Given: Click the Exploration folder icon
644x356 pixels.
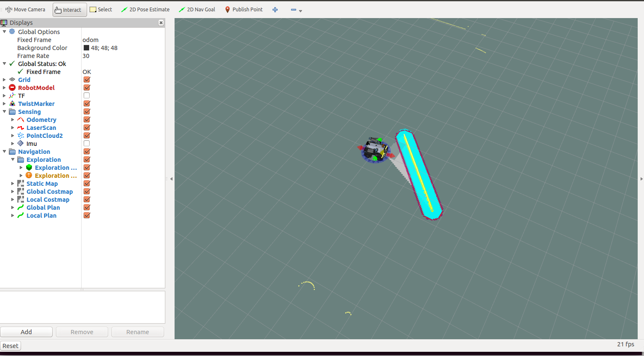Looking at the screenshot, I should 21,159.
